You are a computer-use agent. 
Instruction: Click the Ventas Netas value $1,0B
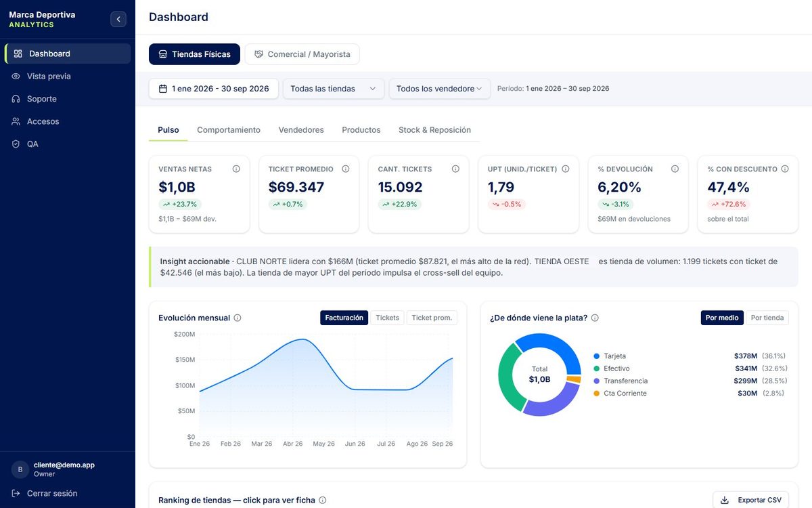[x=176, y=187]
